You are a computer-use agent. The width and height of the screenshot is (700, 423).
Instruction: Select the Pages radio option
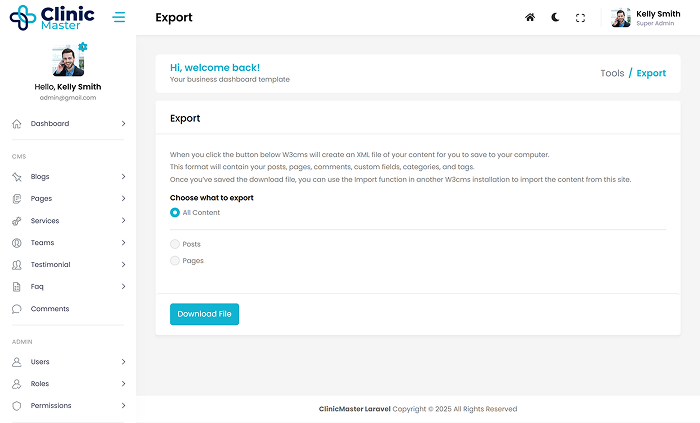tap(175, 261)
